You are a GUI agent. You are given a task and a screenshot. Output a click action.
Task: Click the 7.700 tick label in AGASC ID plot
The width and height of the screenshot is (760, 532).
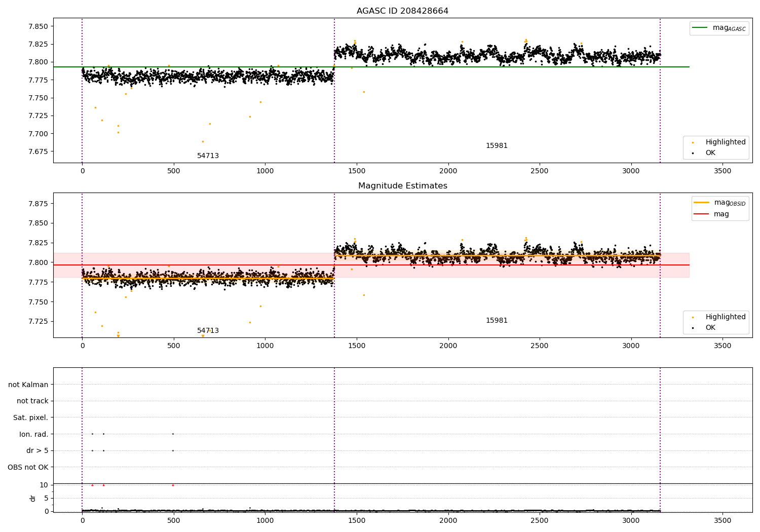pyautogui.click(x=38, y=134)
